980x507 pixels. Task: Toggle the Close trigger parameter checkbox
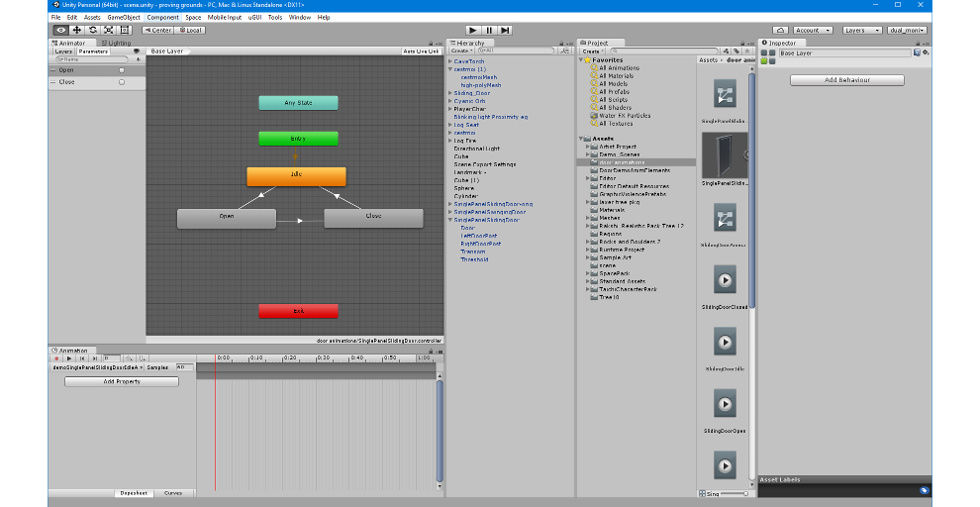pyautogui.click(x=122, y=82)
